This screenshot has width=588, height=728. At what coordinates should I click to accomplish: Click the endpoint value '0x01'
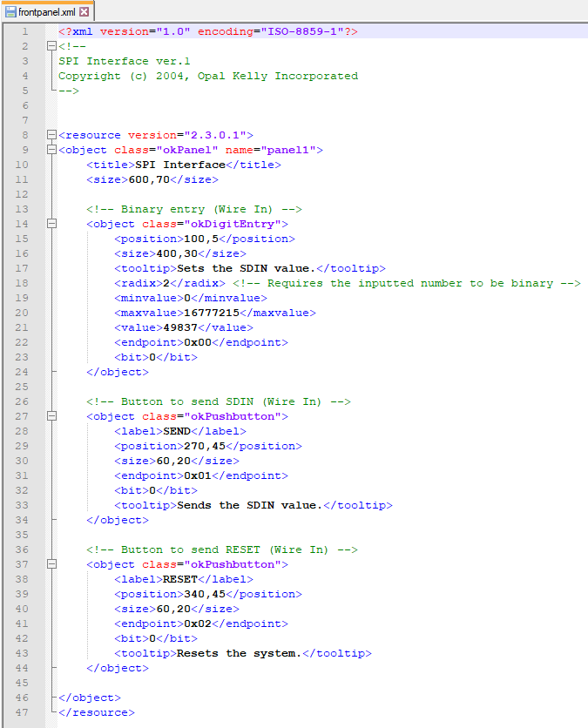(x=198, y=475)
